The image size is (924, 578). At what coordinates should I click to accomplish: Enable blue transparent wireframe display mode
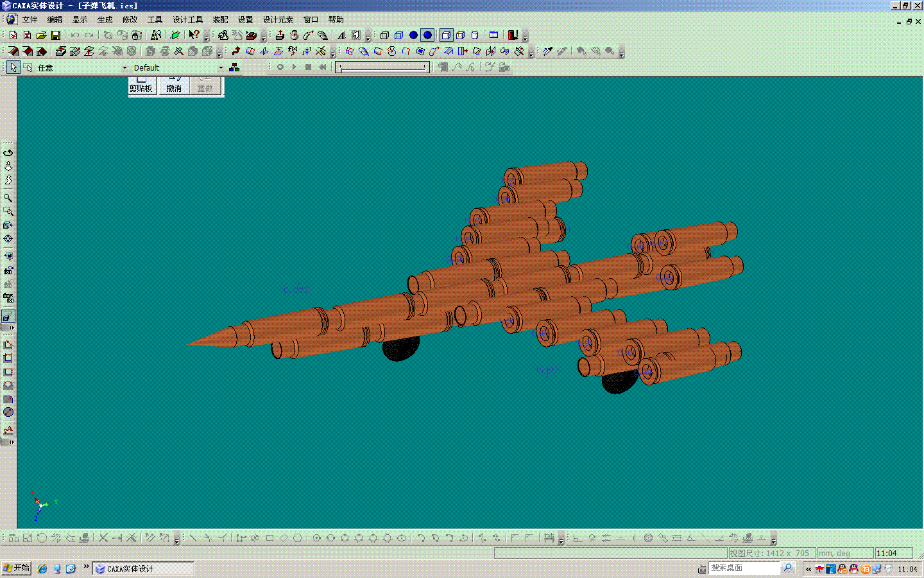398,35
